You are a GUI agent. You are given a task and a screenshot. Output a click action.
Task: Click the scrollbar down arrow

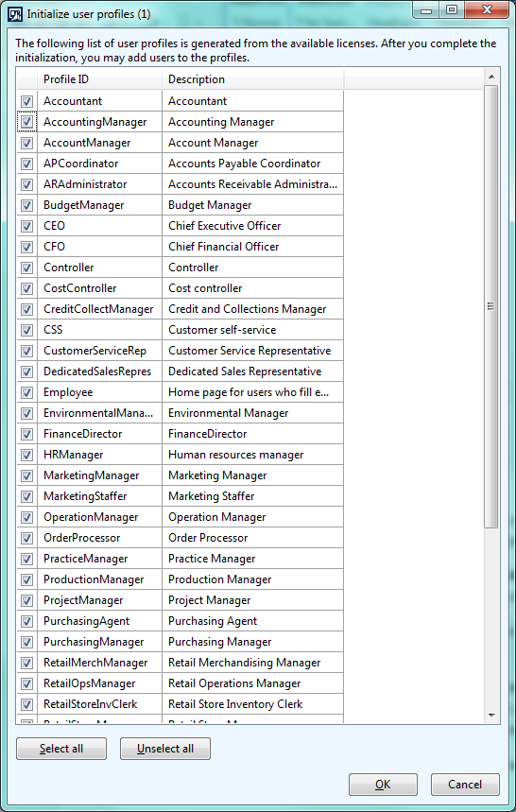491,716
